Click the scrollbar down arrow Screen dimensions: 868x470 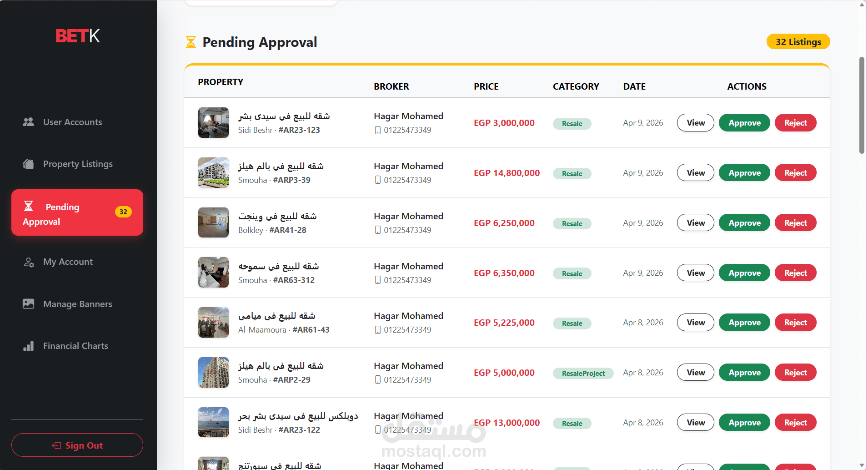click(x=862, y=465)
